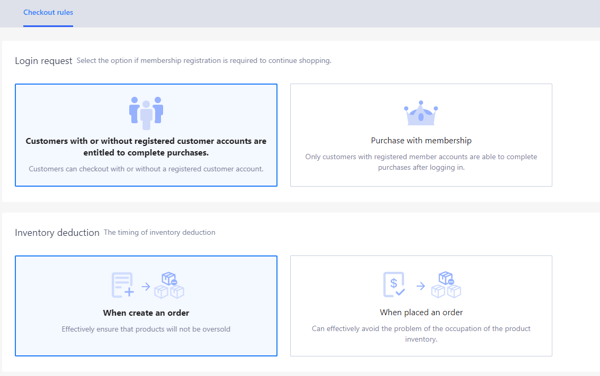Click 'Only customers with registered member accounts' description
This screenshot has height=376, width=600.
click(x=421, y=162)
